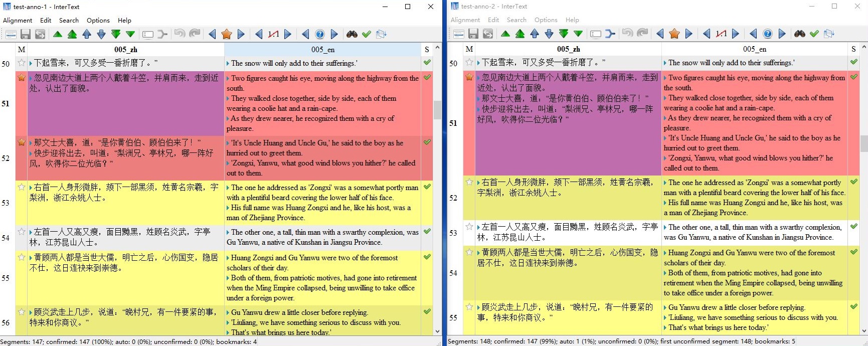Click the orange star bookmark toolbar icon in test-anno-1
This screenshot has height=346, width=868.
click(227, 34)
